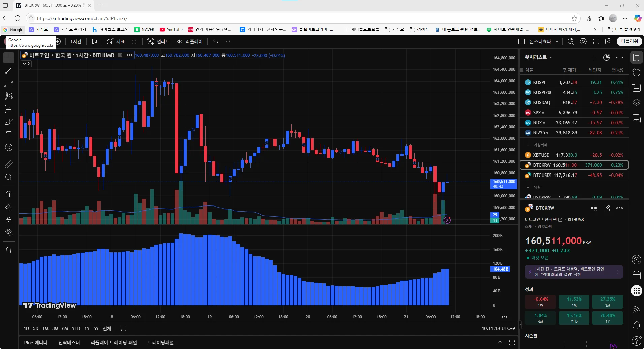Open the Pine 에디터 tab
Screen dimensions: 644x349
pyautogui.click(x=36, y=343)
